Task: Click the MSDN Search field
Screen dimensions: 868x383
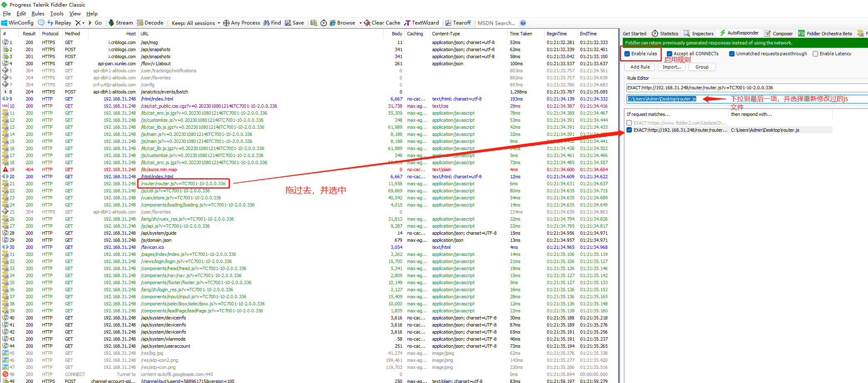Action: [x=496, y=23]
